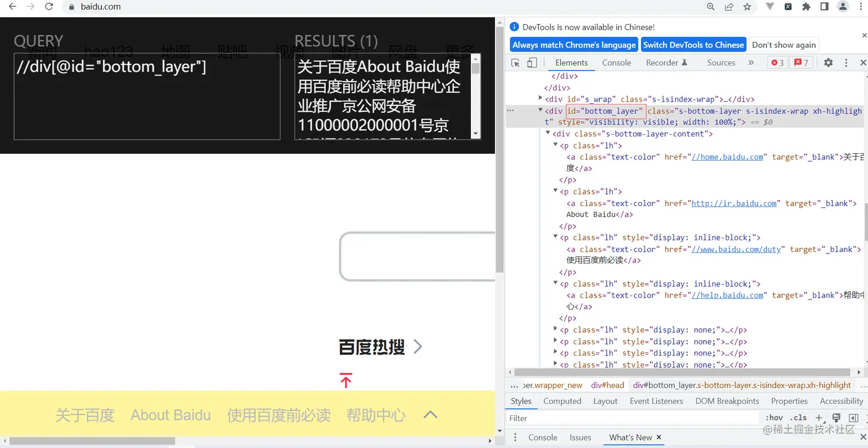Viewport: 868px width, 448px height.
Task: Open the 关于百度 footer link
Action: point(85,415)
